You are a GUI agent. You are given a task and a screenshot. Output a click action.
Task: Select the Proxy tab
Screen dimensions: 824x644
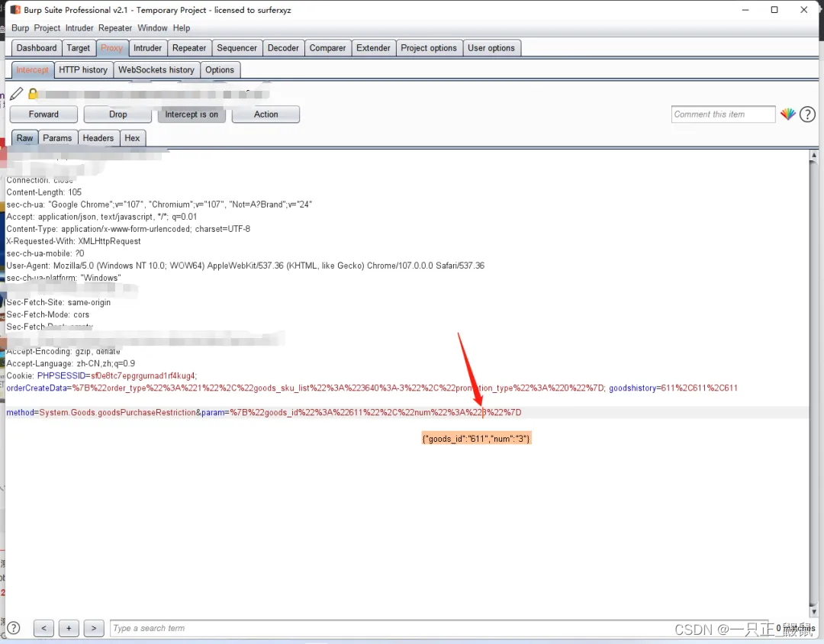coord(111,48)
